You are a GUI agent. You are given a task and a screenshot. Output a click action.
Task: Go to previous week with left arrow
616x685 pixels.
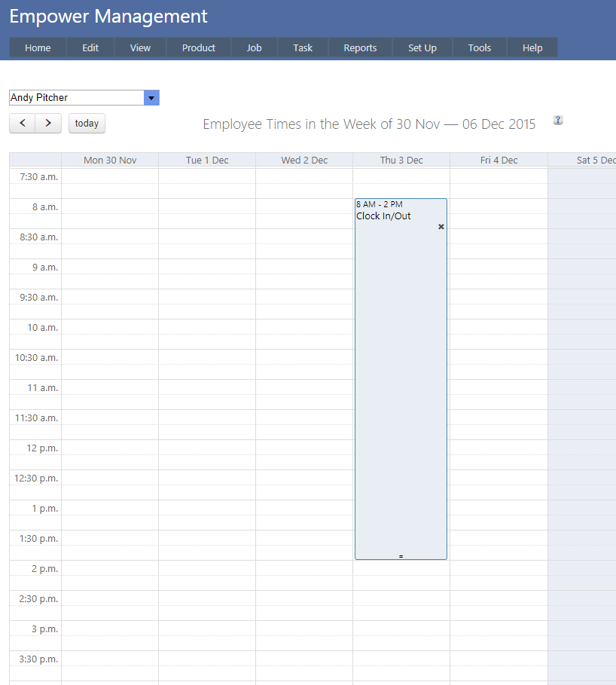pos(23,123)
